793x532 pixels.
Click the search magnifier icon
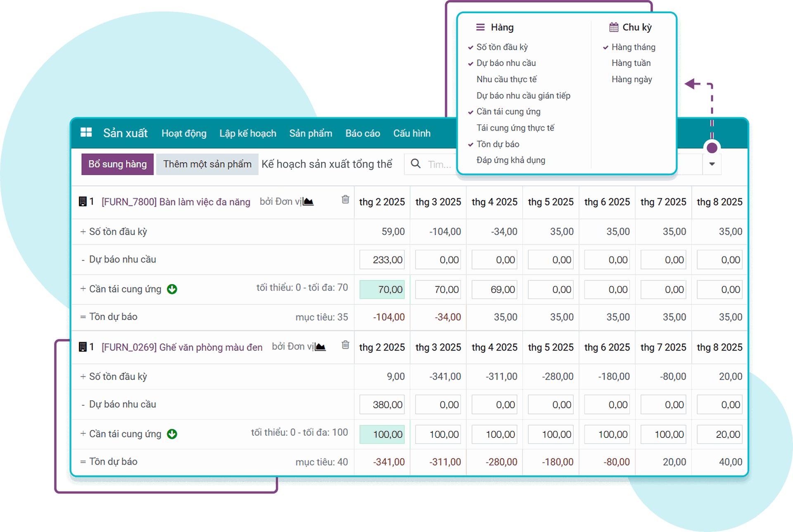coord(415,164)
